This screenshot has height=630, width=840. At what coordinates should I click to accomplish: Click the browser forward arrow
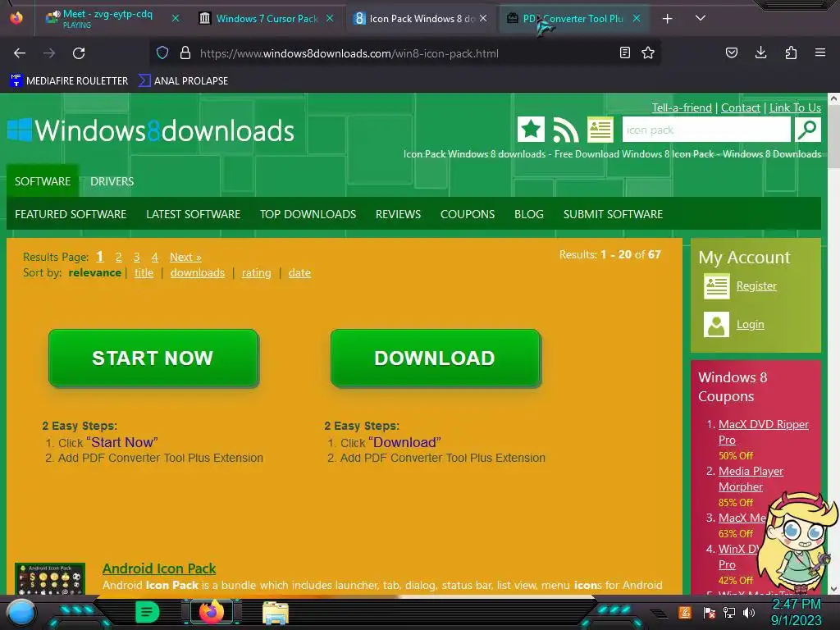coord(49,53)
